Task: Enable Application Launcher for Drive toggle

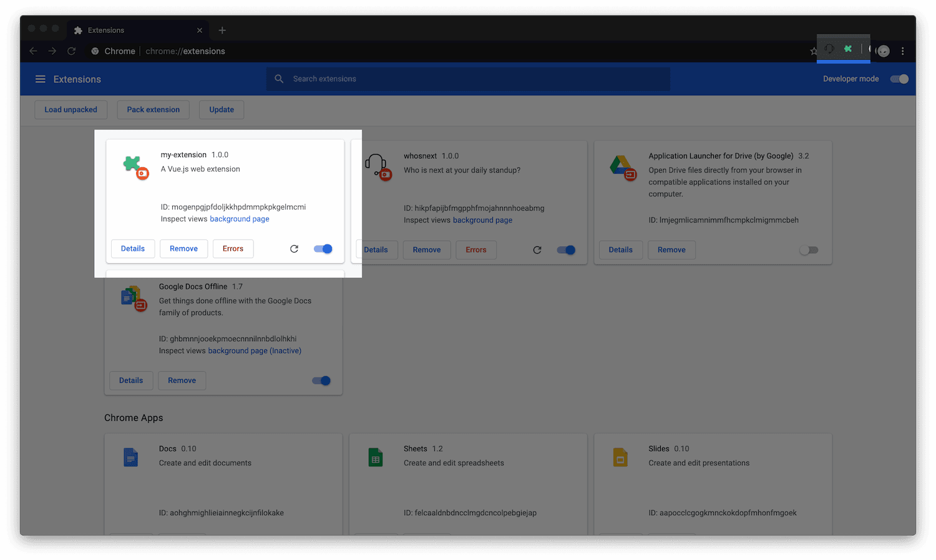Action: tap(809, 250)
